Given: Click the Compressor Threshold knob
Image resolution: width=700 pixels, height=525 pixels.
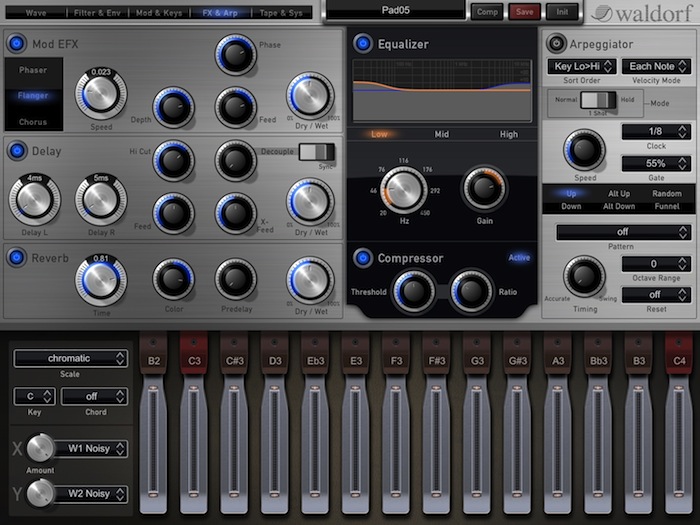Looking at the screenshot, I should tap(413, 290).
